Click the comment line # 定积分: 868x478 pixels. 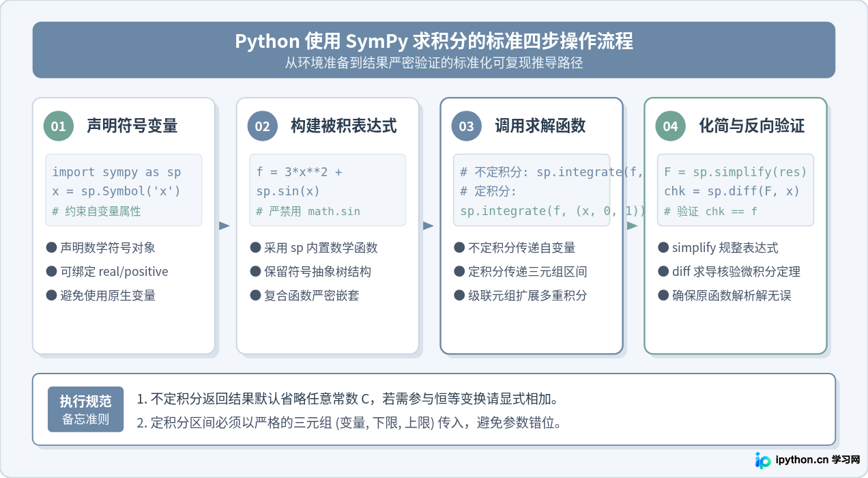[489, 191]
